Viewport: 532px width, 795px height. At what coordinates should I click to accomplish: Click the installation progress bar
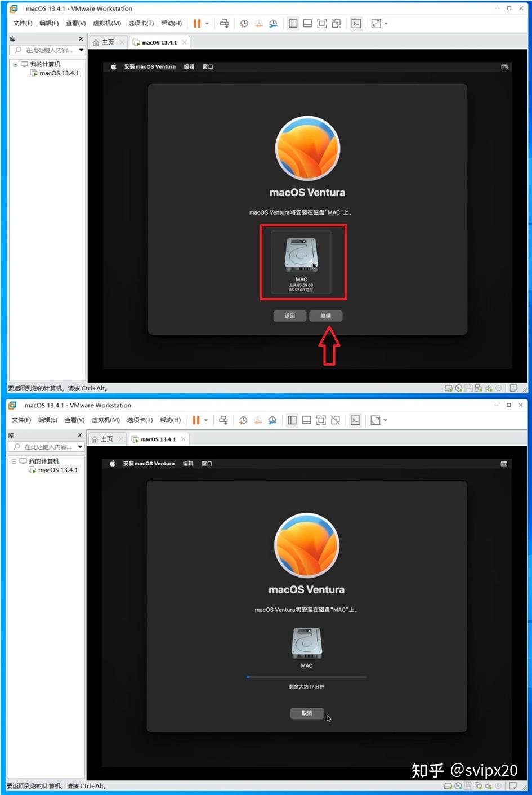[307, 677]
